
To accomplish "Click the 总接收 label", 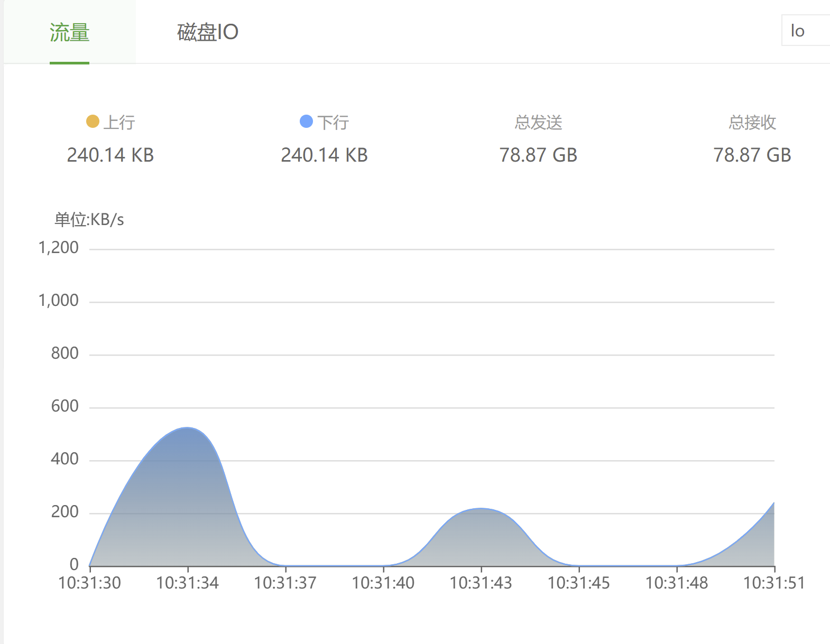I will click(752, 123).
